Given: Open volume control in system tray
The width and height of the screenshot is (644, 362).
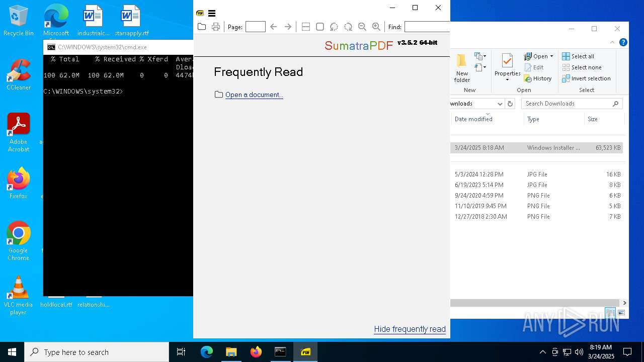Looking at the screenshot, I should (x=579, y=352).
